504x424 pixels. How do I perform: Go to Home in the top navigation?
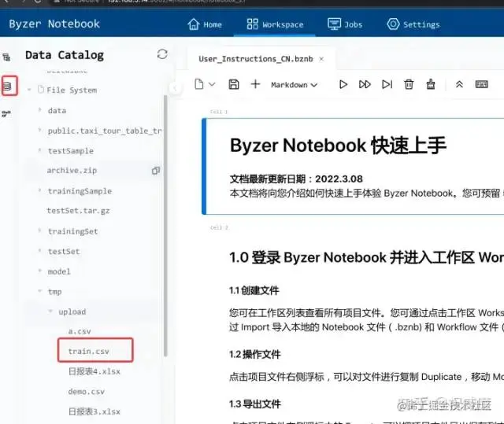coord(205,24)
